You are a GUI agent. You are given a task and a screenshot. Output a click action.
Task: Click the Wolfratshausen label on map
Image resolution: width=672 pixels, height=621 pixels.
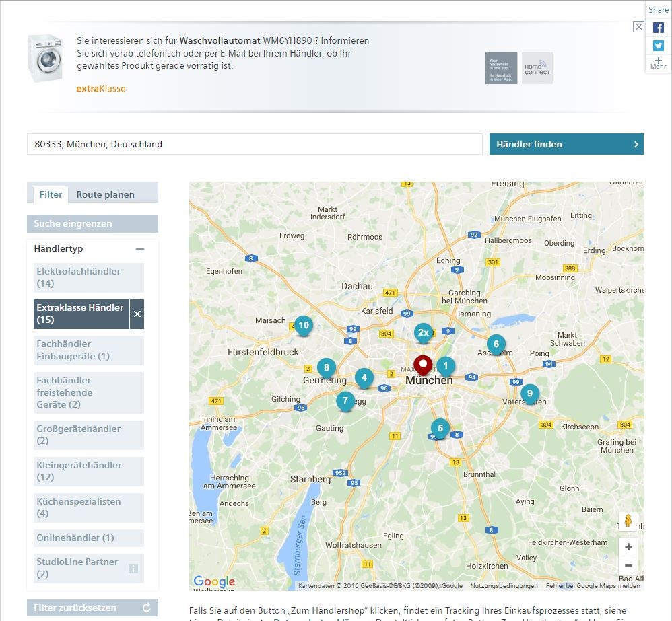click(353, 545)
